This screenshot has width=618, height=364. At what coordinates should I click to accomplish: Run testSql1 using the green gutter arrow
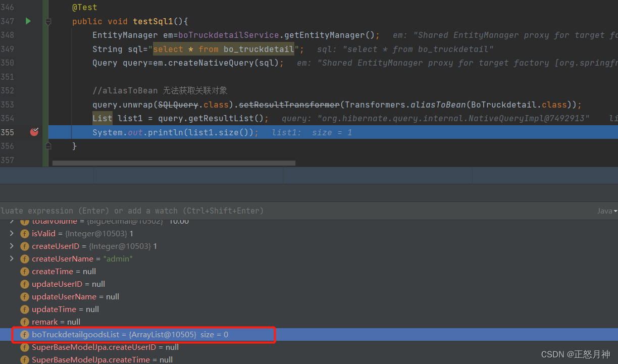pos(28,21)
